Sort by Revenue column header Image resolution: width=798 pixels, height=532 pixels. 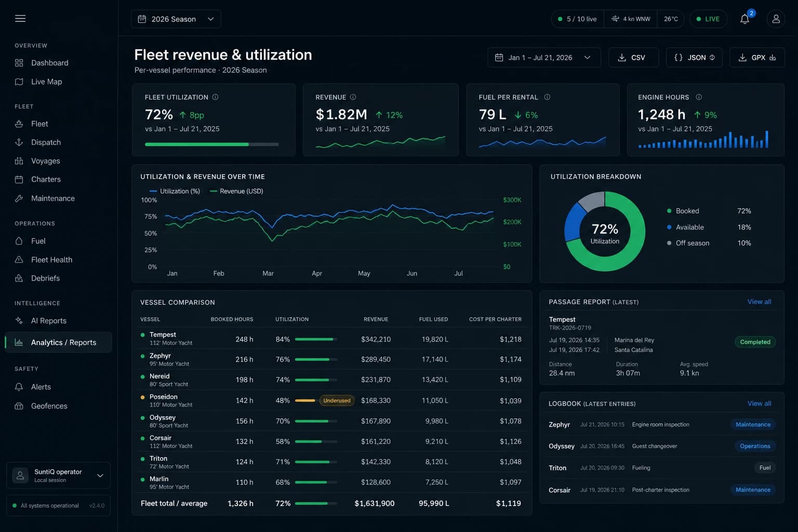376,319
